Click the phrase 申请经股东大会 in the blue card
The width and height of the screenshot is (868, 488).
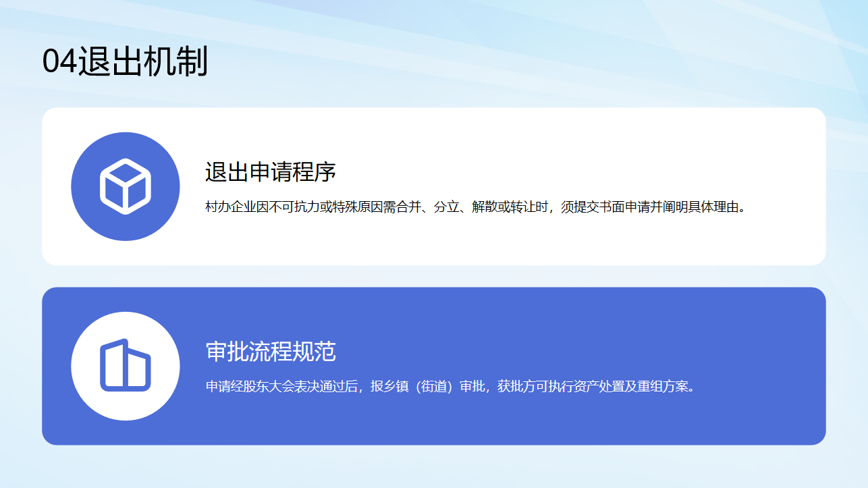point(250,387)
